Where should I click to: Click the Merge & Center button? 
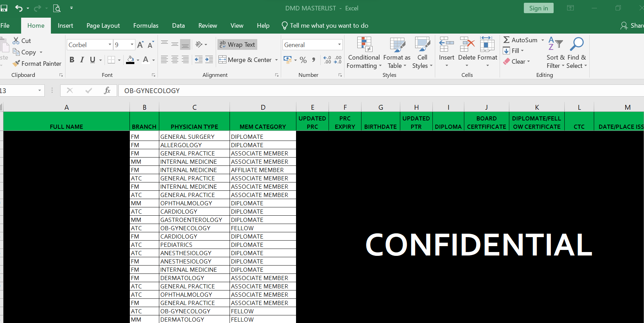(245, 60)
